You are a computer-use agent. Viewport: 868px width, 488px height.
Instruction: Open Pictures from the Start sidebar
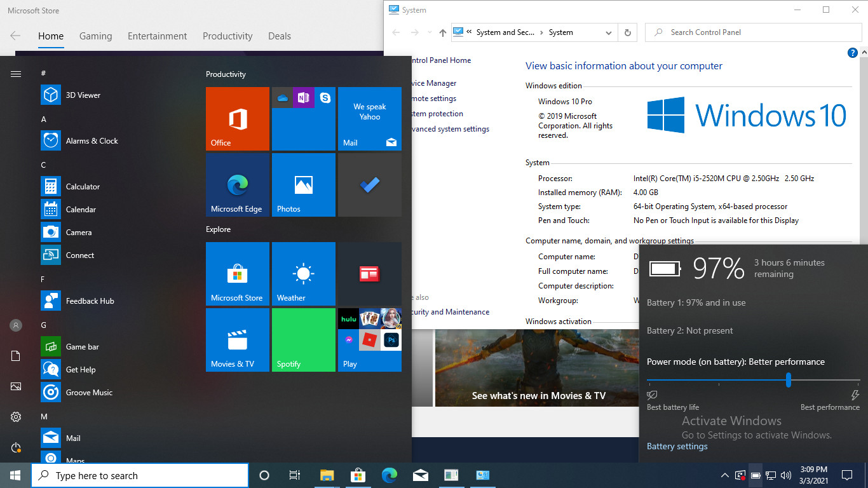point(16,386)
